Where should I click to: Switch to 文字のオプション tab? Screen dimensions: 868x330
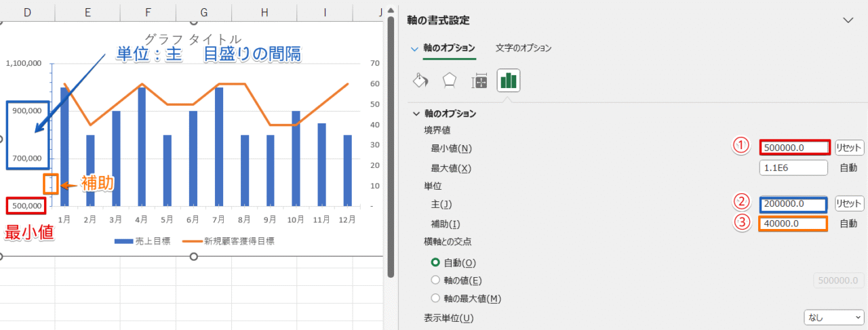click(523, 48)
